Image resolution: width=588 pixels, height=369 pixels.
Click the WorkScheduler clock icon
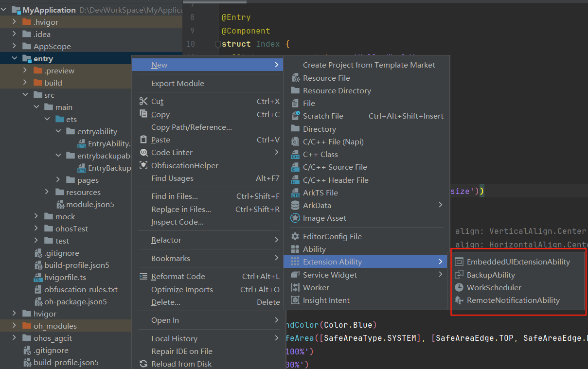click(x=459, y=287)
